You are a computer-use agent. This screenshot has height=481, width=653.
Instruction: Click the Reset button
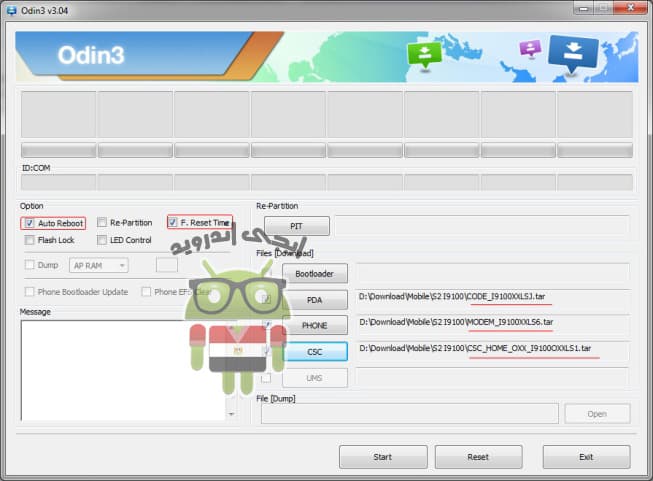(x=479, y=457)
